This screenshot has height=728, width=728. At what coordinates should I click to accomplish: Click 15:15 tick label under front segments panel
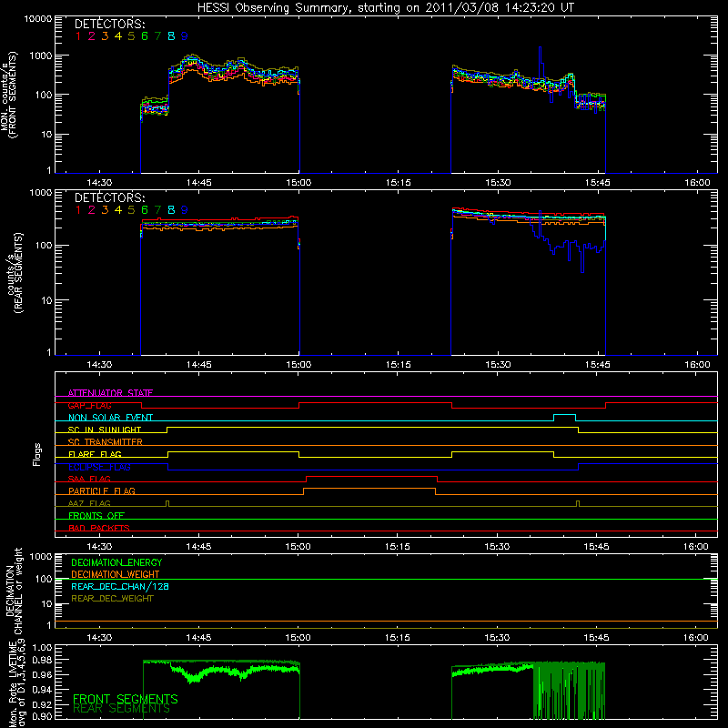coord(398,183)
